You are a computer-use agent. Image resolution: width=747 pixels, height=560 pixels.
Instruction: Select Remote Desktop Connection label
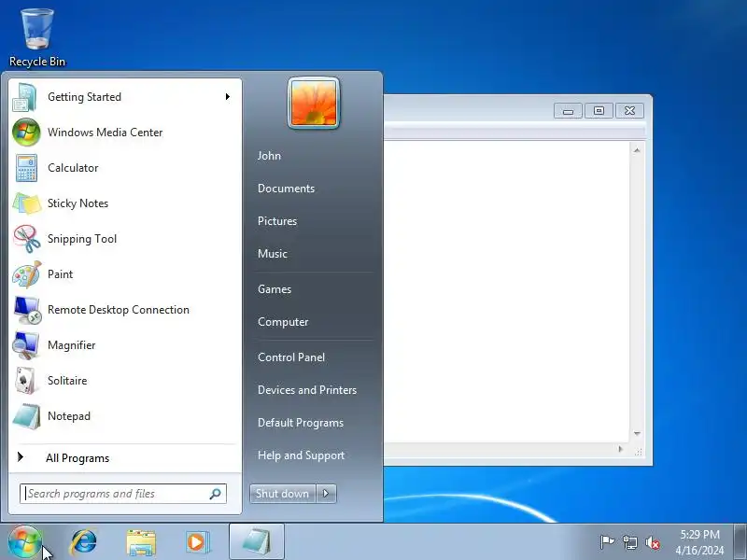pyautogui.click(x=119, y=310)
